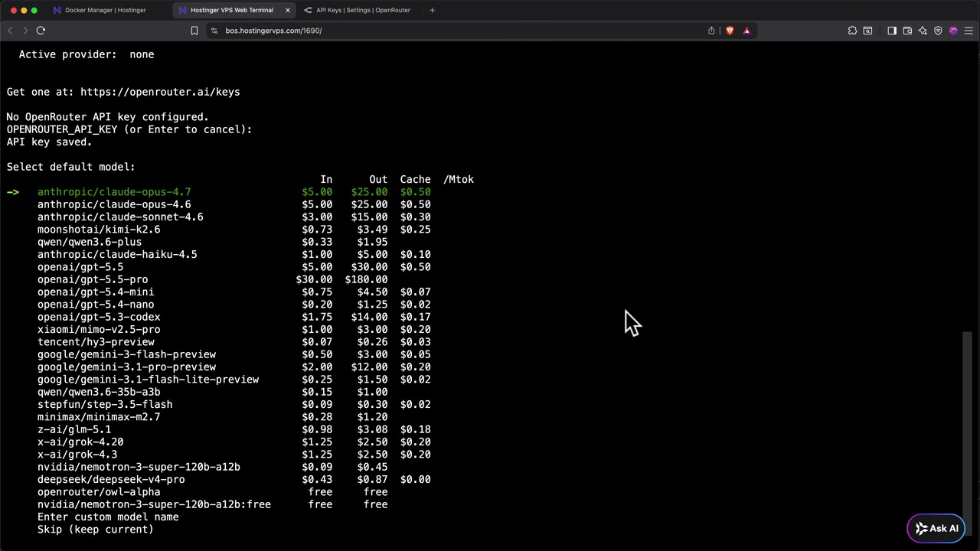Click the 'API key saved.' message
This screenshot has width=980, height=551.
click(49, 142)
